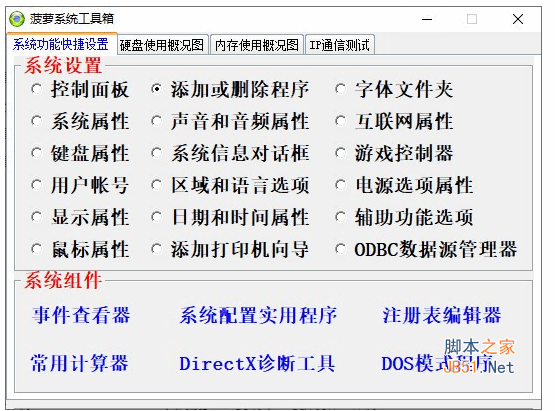The width and height of the screenshot is (555, 411).
Task: Choose the 字体文件夹 radio option
Action: [341, 89]
